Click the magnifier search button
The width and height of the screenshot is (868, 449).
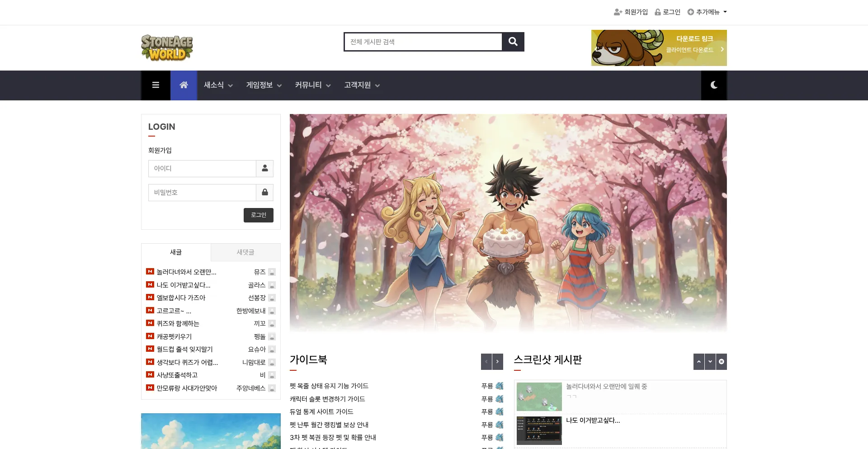click(x=513, y=42)
